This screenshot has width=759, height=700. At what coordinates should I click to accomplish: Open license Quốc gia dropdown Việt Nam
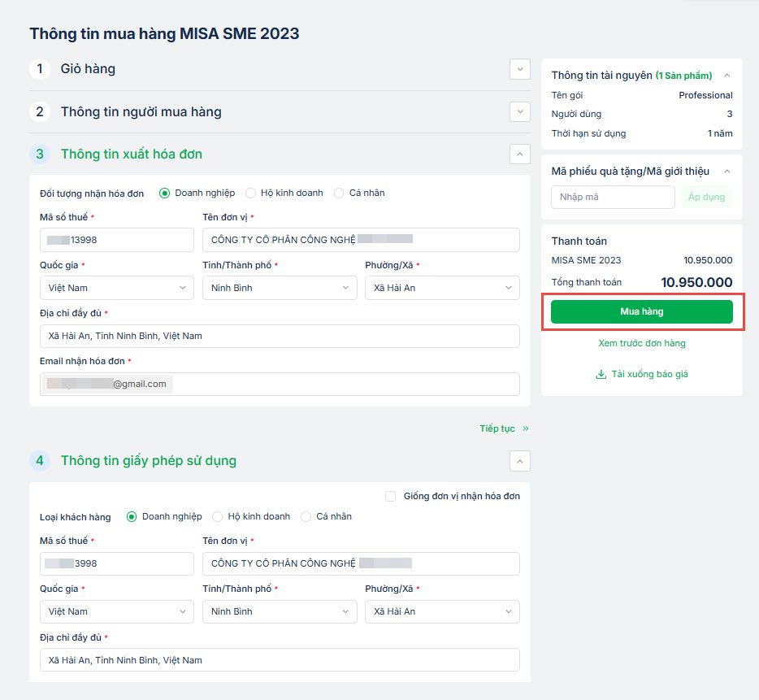116,611
